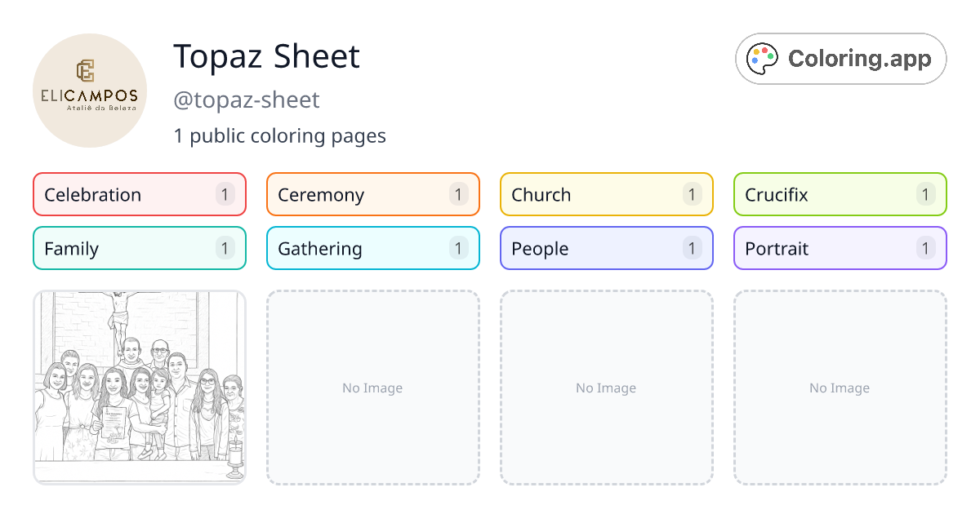Screen dimensions: 980x514
Task: Click the first No Image placeholder slot
Action: click(x=372, y=388)
